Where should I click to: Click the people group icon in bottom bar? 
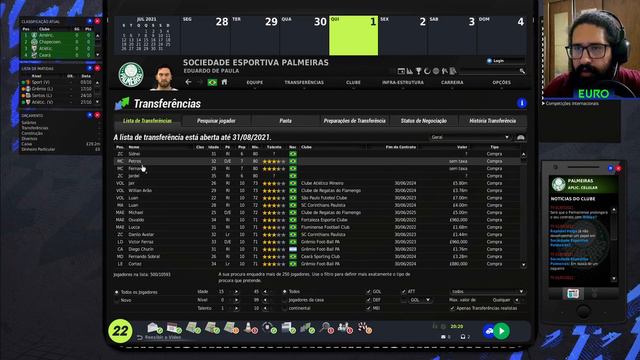coord(345,327)
